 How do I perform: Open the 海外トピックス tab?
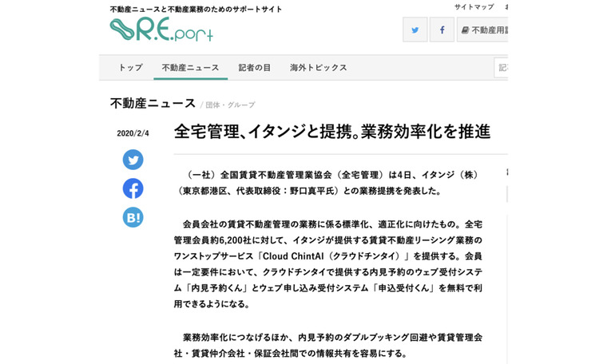coord(318,68)
